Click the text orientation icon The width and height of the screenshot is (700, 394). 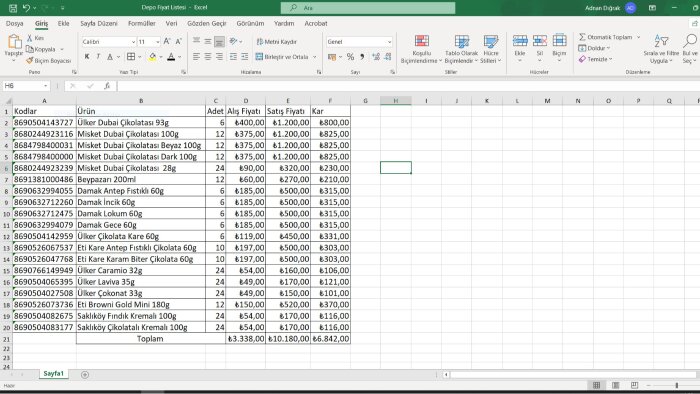(x=233, y=41)
